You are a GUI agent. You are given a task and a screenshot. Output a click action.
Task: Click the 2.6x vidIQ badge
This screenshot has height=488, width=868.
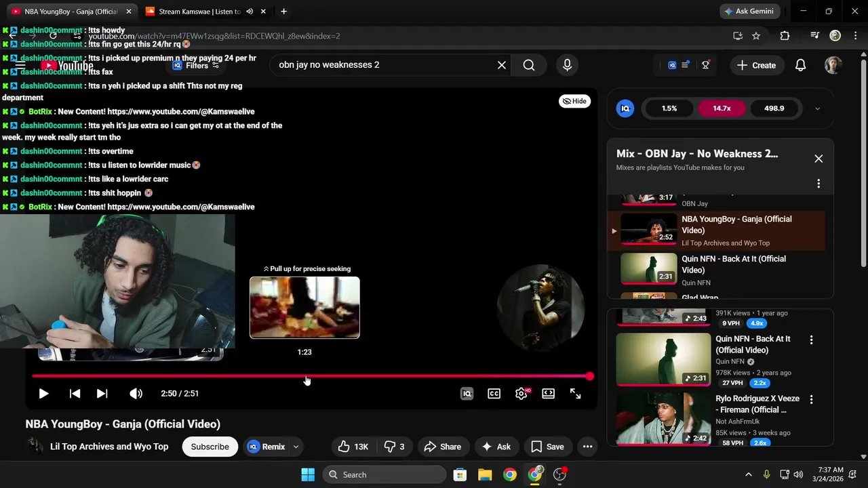click(759, 443)
